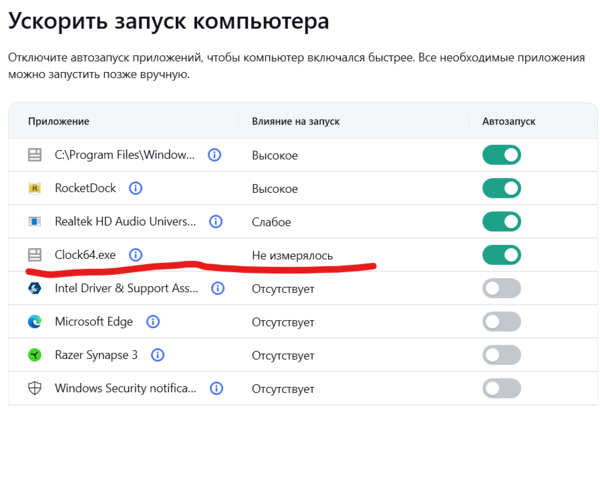Open Microsoft Edge info icon
The image size is (600, 489).
point(153,321)
